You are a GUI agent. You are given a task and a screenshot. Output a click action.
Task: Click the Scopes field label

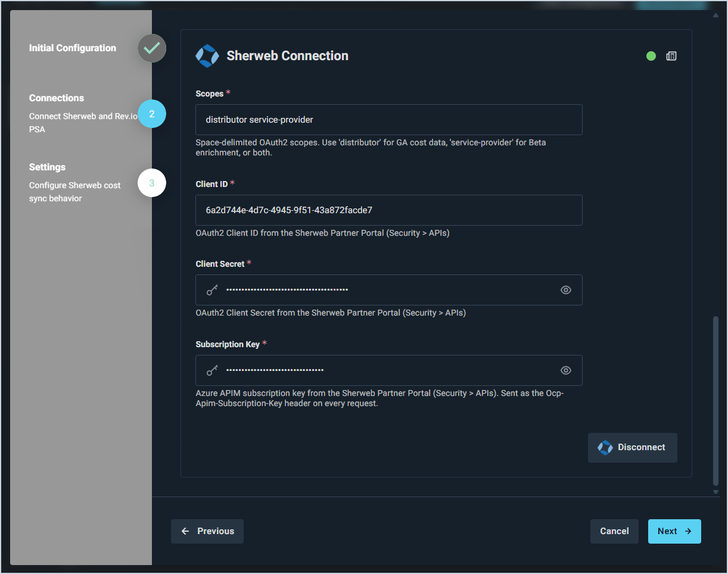[x=210, y=94]
